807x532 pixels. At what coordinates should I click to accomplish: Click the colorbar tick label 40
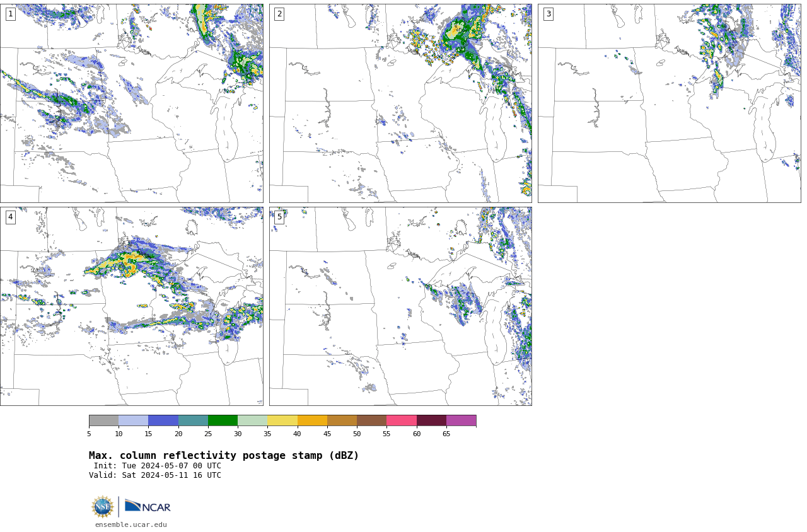tap(298, 434)
